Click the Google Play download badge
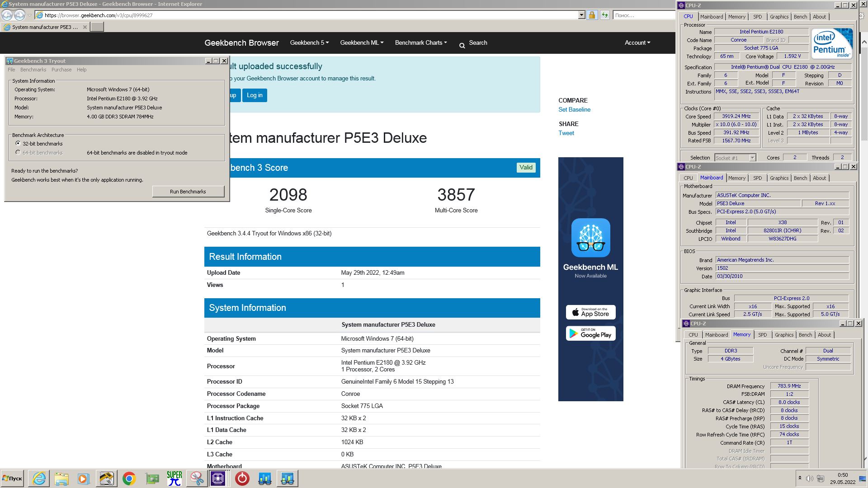The image size is (868, 488). [x=590, y=333]
